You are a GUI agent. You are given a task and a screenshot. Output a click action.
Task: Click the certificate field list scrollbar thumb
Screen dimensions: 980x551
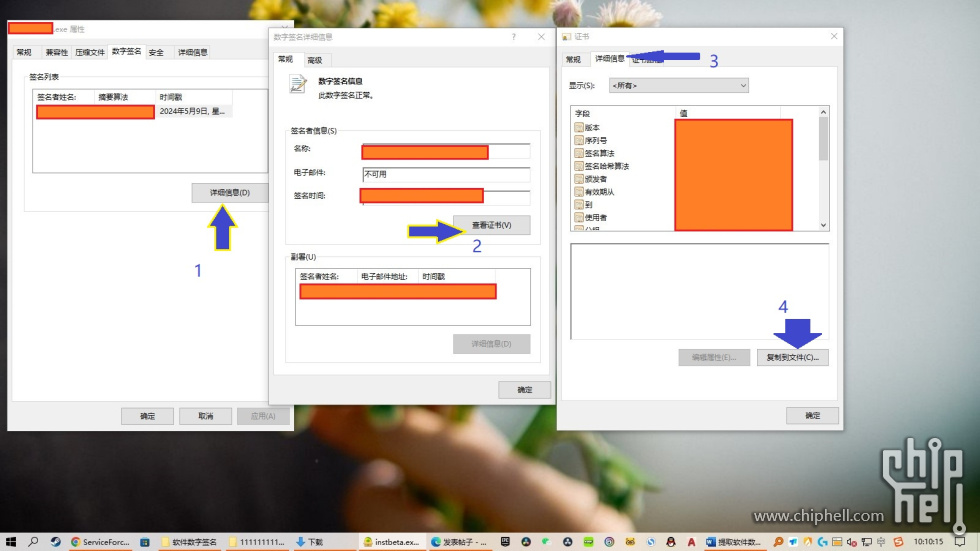tap(823, 139)
